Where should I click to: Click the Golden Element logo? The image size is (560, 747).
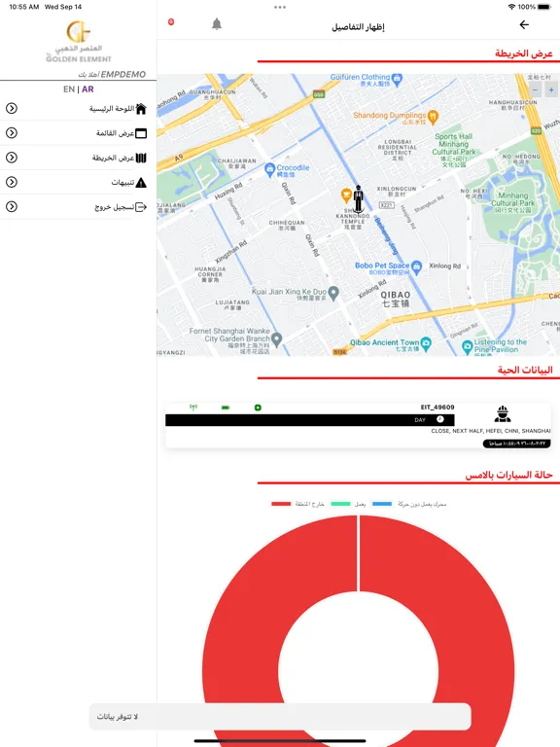click(x=79, y=42)
